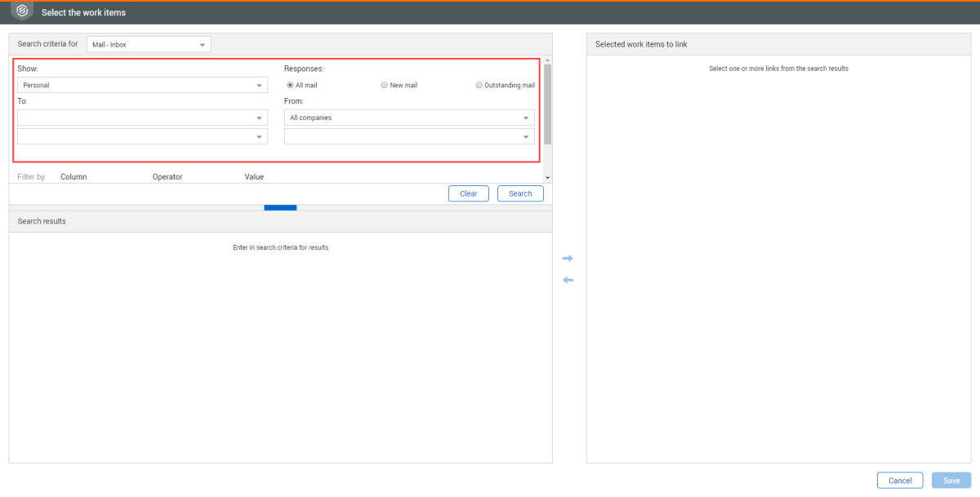Click the blue splitter handle above Search results
The height and width of the screenshot is (497, 980).
[x=280, y=207]
